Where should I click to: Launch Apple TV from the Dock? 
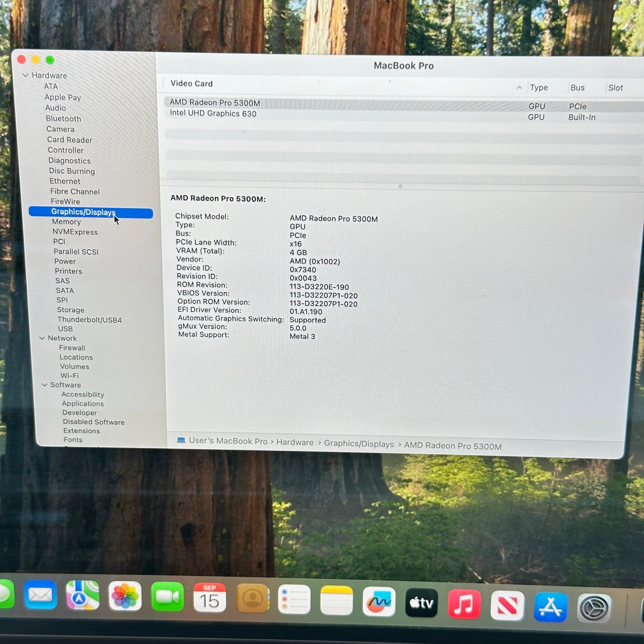click(x=421, y=603)
